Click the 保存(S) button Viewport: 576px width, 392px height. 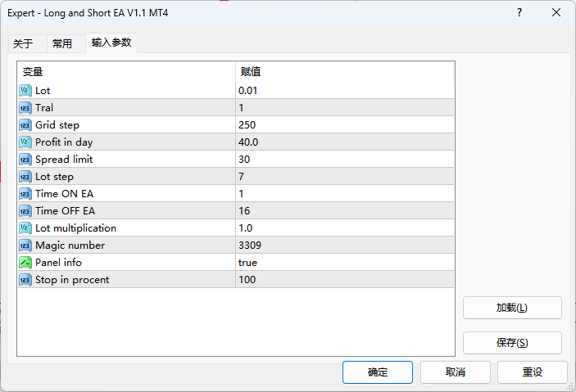point(512,343)
